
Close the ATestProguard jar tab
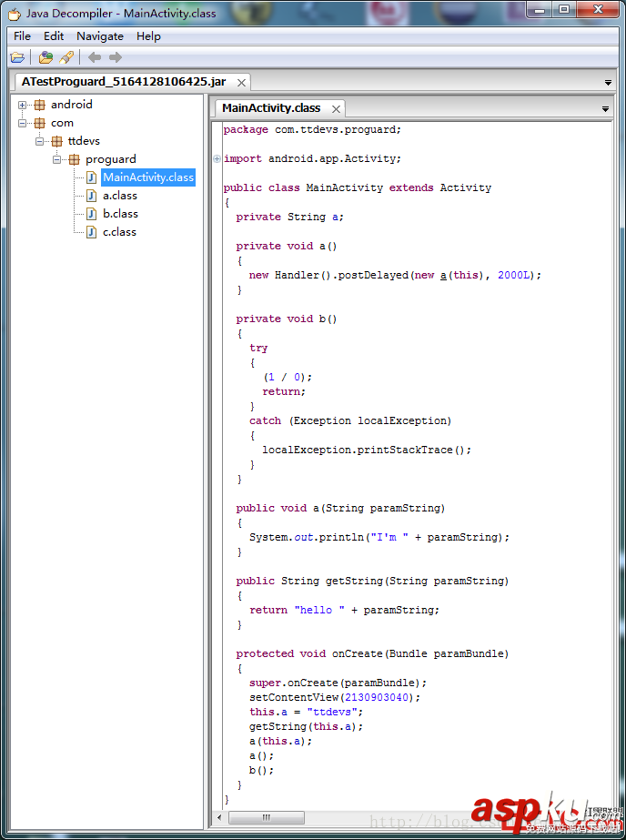tap(242, 82)
